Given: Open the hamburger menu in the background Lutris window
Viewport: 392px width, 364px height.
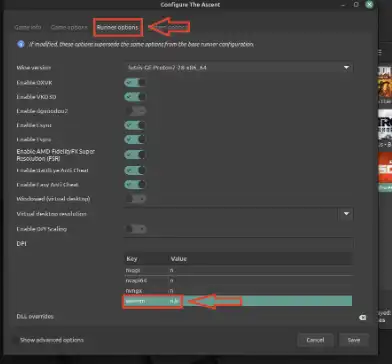Looking at the screenshot, I should coord(380,52).
